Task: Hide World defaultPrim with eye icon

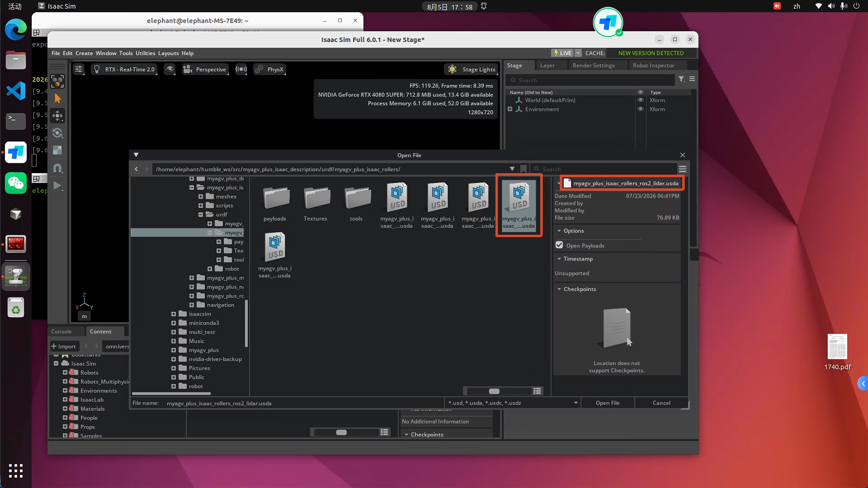Action: tap(640, 100)
